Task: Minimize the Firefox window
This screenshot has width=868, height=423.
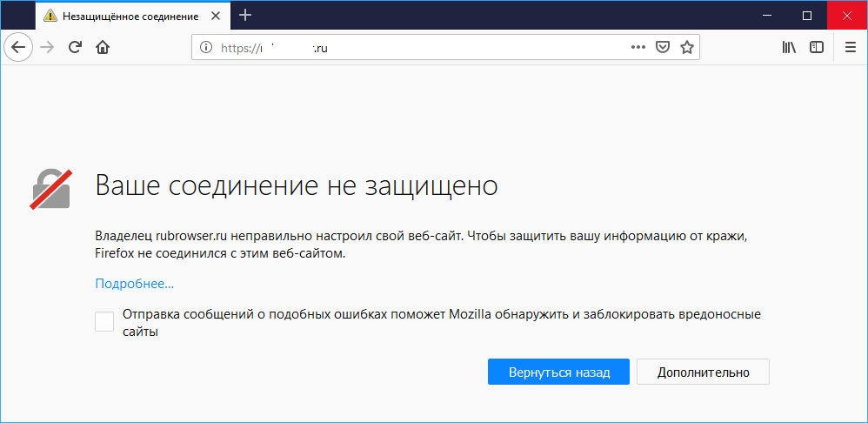Action: [x=769, y=16]
